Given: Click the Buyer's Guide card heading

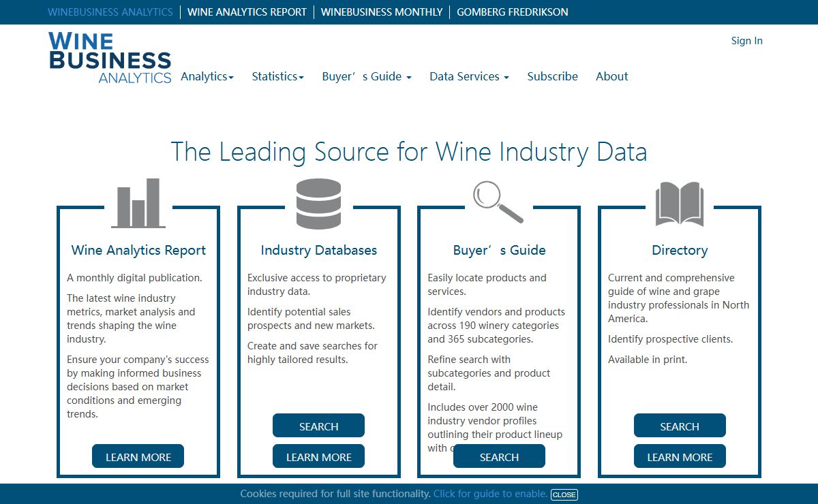Looking at the screenshot, I should coord(499,250).
